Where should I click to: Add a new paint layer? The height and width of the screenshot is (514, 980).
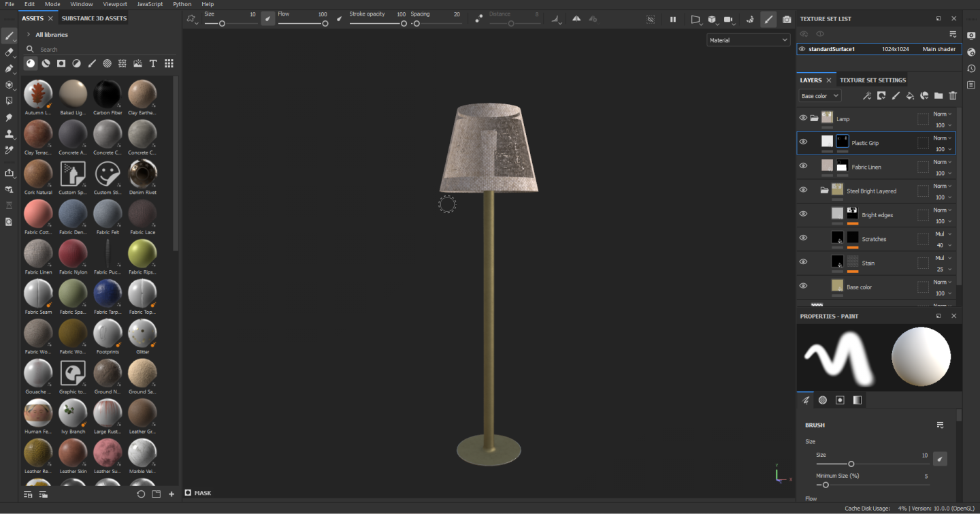coord(896,96)
